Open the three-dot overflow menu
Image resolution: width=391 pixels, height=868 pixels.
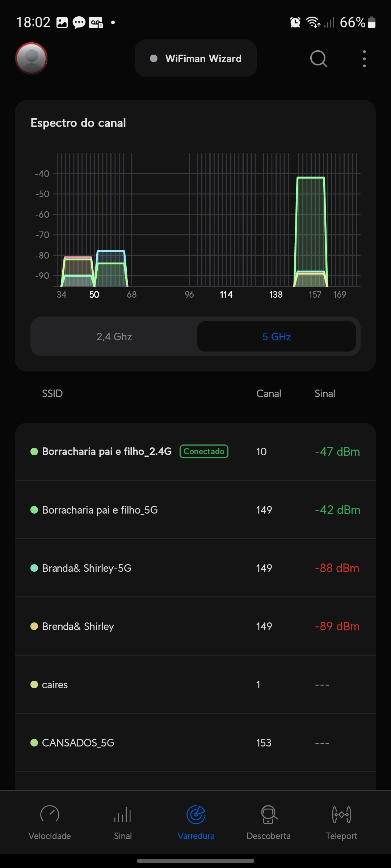click(364, 59)
